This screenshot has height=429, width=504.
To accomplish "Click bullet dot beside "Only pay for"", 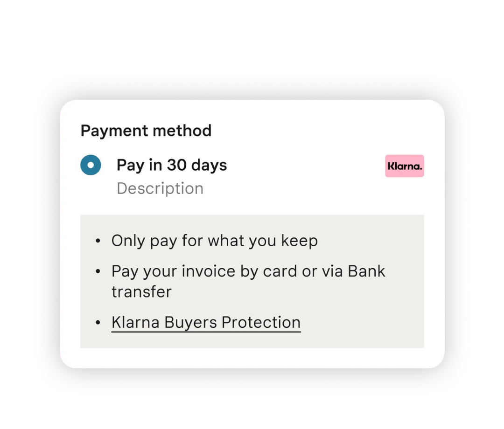I will pyautogui.click(x=98, y=241).
